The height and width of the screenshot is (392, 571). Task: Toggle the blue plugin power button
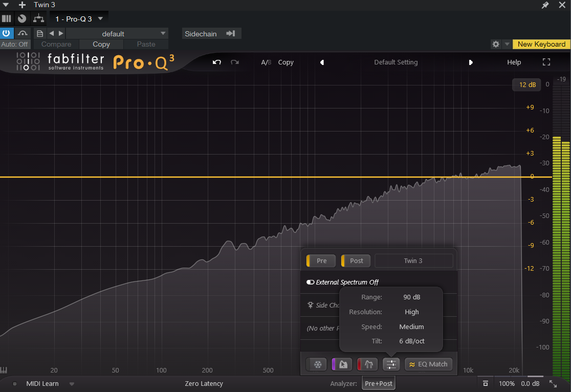pyautogui.click(x=6, y=33)
